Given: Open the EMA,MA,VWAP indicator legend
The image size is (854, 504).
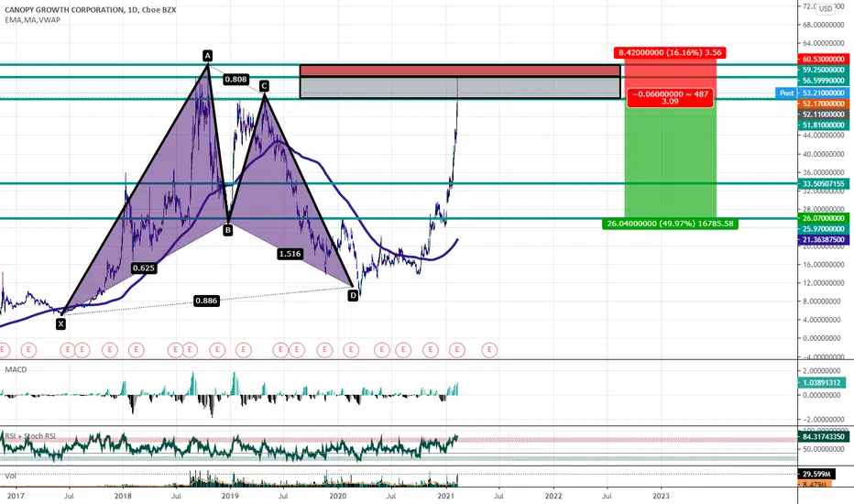Looking at the screenshot, I should (33, 20).
